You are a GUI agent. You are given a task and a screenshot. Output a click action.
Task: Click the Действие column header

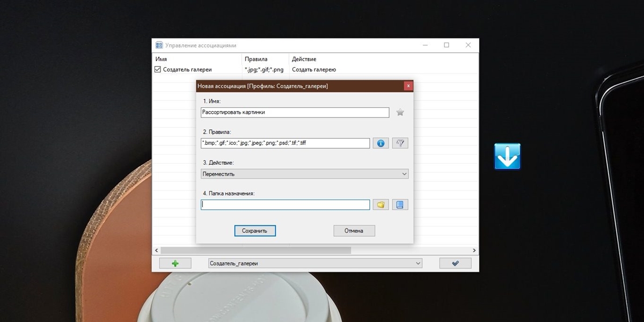(x=304, y=59)
